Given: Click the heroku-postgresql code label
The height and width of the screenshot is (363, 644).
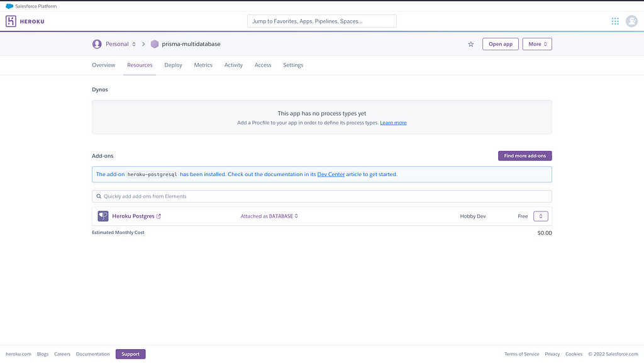Looking at the screenshot, I should click(x=152, y=174).
